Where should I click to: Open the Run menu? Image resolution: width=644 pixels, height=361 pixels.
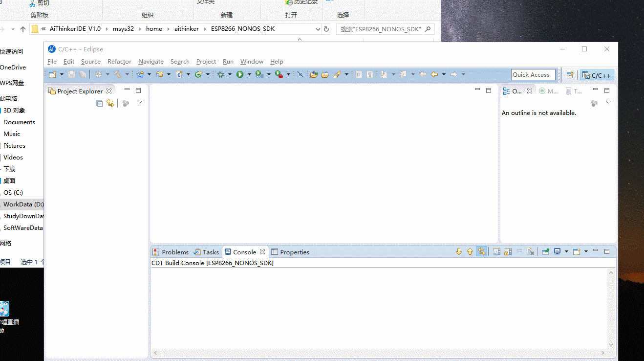pos(228,61)
